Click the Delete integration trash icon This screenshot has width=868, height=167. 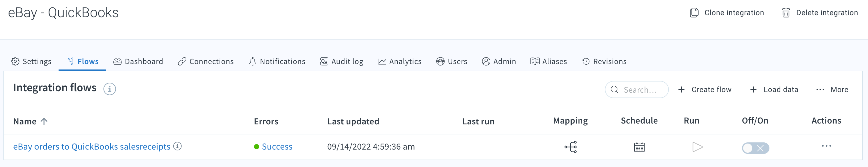[786, 13]
